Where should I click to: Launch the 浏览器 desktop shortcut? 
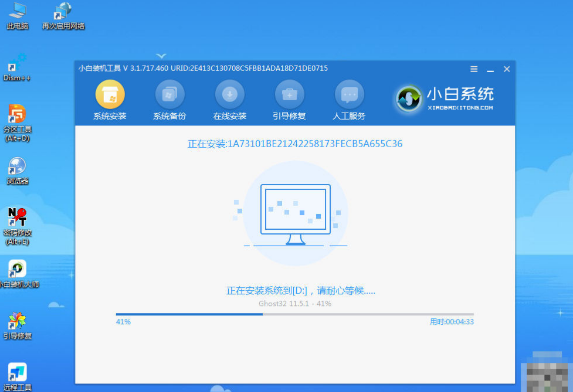point(17,171)
